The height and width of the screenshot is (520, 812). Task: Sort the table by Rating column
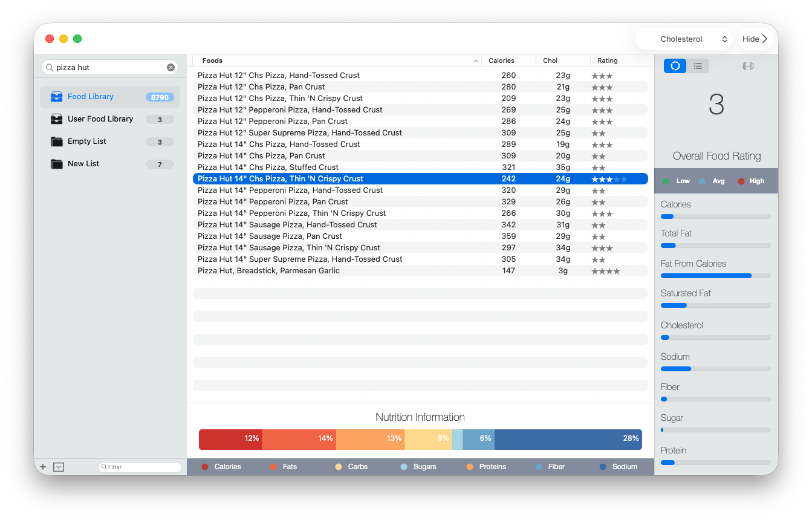click(x=619, y=60)
